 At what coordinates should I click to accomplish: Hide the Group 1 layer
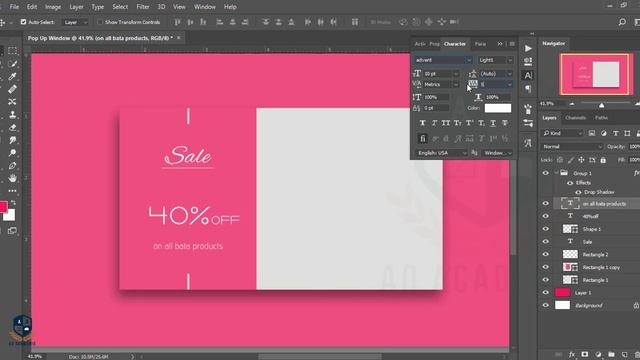point(545,173)
